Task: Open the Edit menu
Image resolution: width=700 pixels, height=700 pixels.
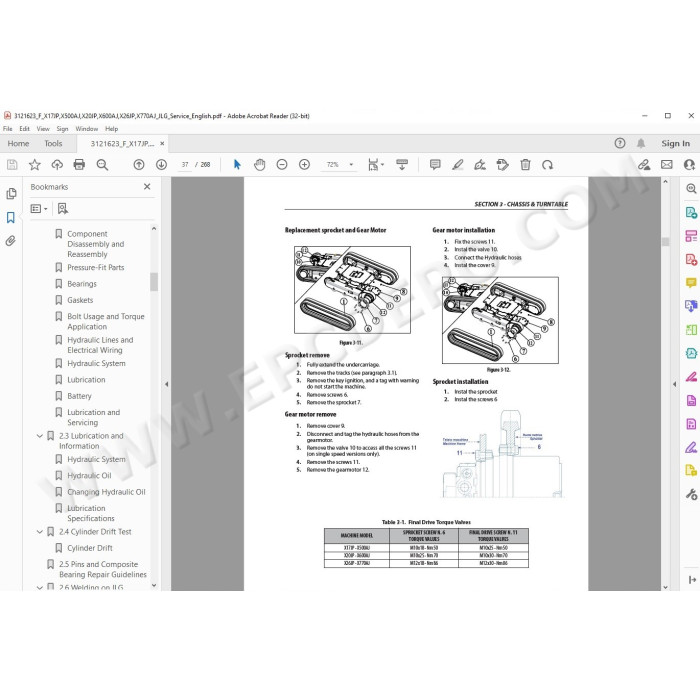Action: (24, 129)
